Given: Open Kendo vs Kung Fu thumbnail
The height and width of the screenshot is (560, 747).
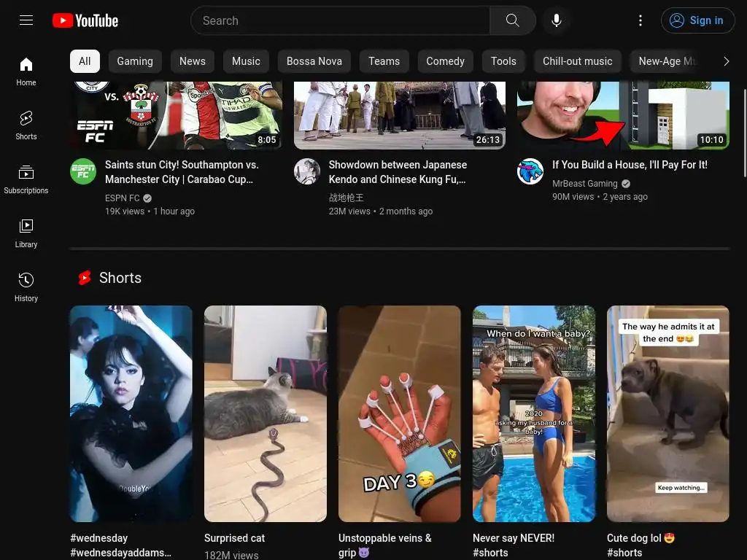Looking at the screenshot, I should (400, 115).
